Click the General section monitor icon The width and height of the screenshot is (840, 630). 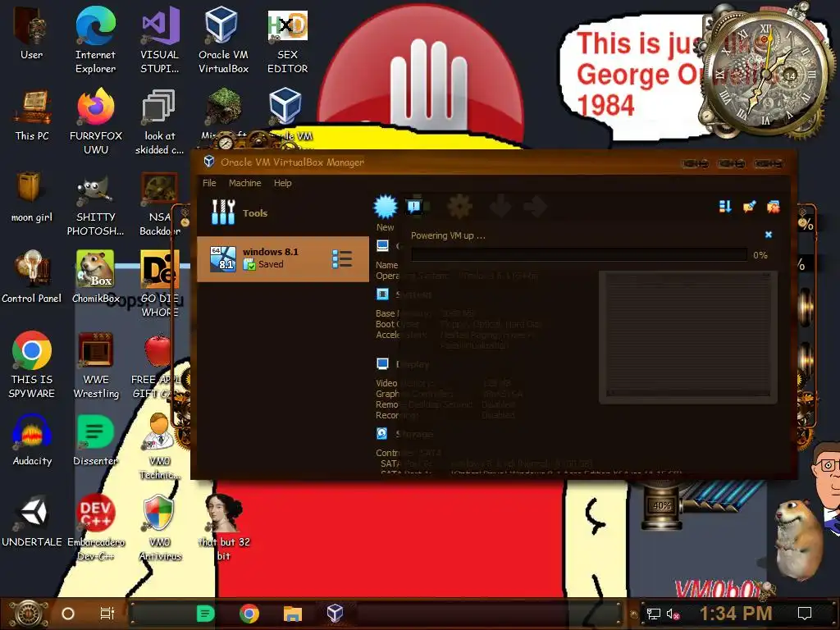pos(382,246)
